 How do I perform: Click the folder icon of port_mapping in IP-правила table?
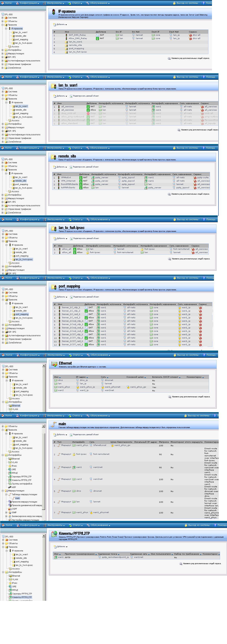click(66, 49)
